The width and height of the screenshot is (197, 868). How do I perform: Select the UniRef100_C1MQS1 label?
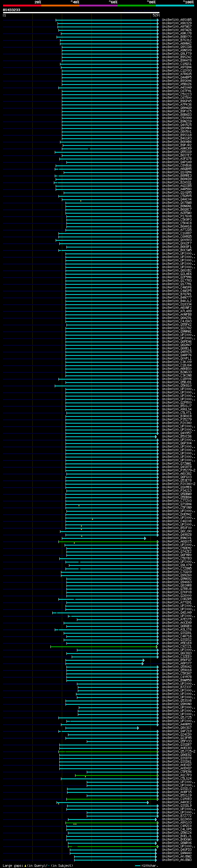click(176, 64)
